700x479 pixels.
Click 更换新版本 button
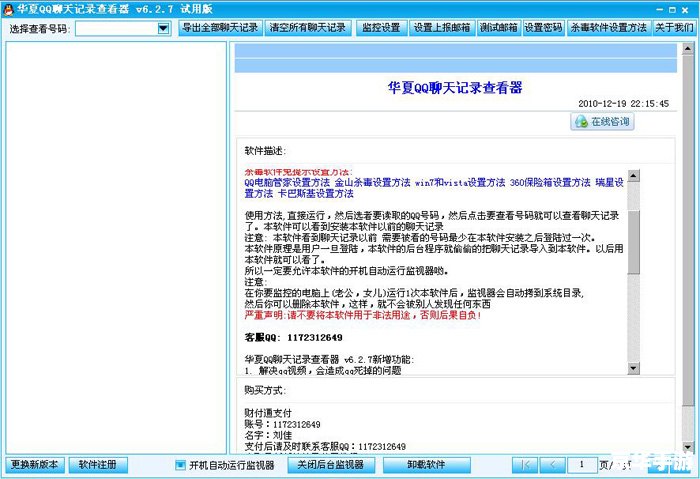[x=35, y=465]
